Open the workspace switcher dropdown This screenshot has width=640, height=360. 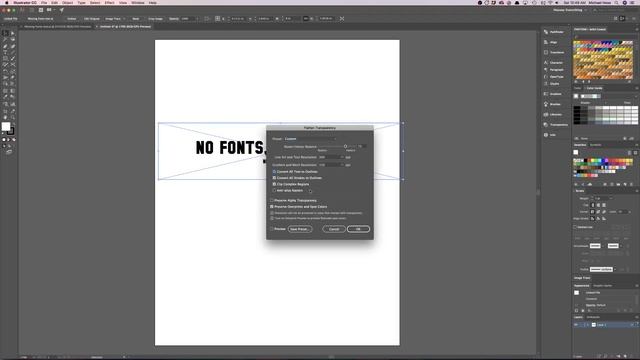[x=571, y=10]
